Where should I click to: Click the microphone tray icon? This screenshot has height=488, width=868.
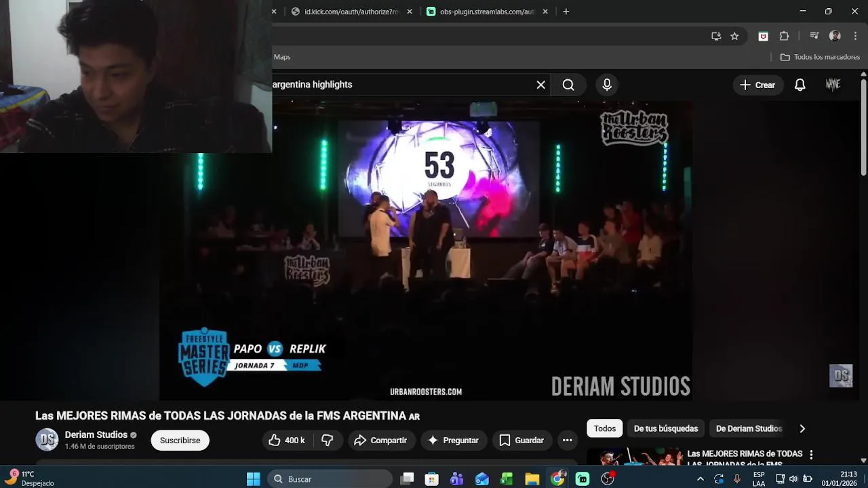coord(737,479)
